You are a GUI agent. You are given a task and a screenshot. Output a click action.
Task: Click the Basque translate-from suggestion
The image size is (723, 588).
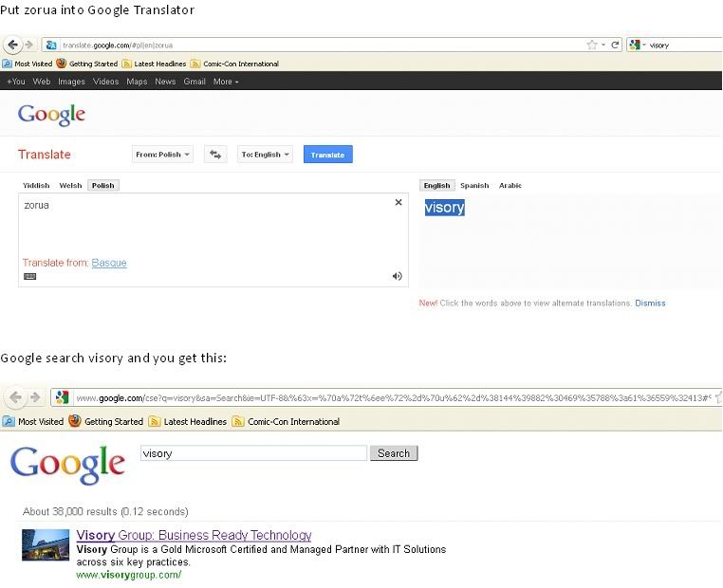click(109, 263)
